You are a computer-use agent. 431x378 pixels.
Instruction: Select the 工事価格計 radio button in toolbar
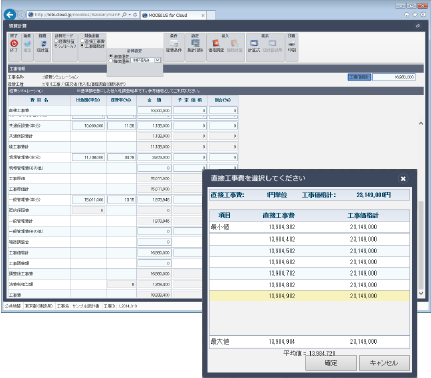point(82,46)
